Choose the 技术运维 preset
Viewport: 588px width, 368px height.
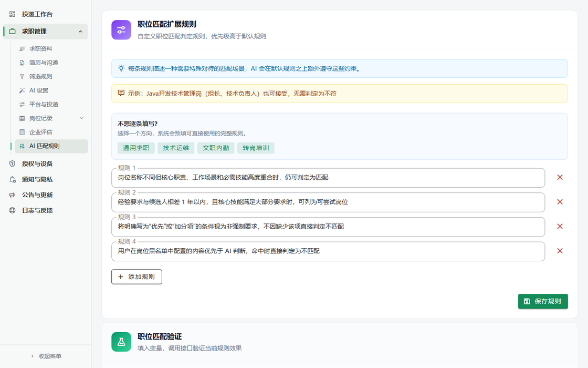pyautogui.click(x=176, y=148)
